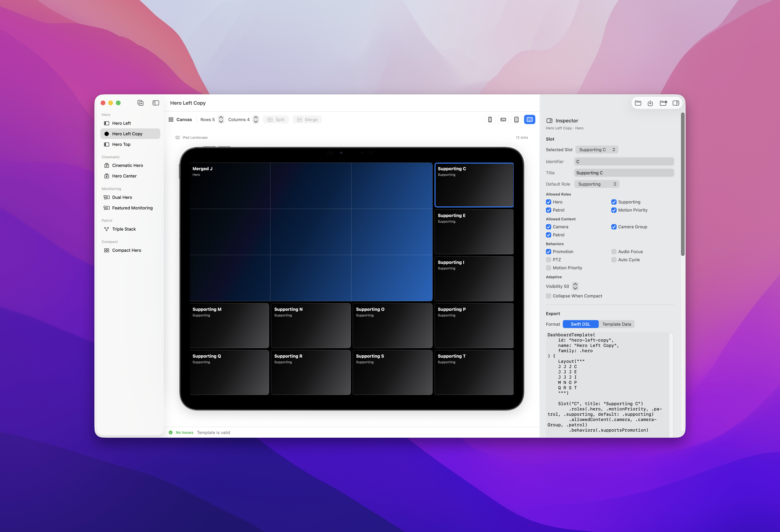
Task: Uncheck Patrol under Allowed Content
Action: pyautogui.click(x=548, y=235)
